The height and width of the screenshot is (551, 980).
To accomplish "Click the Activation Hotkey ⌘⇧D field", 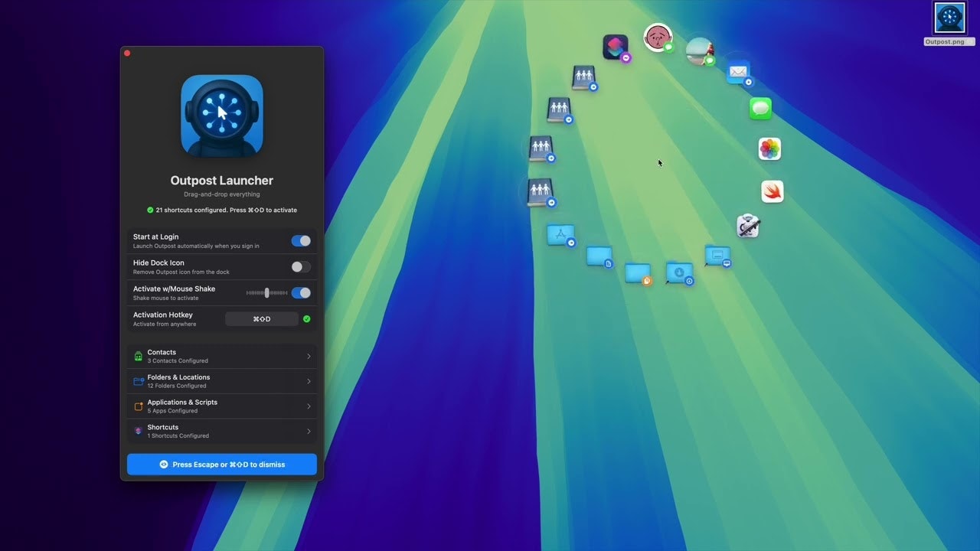I will pyautogui.click(x=262, y=319).
